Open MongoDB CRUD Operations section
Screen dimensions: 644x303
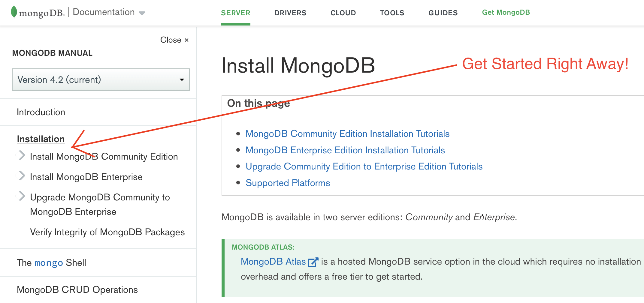77,290
